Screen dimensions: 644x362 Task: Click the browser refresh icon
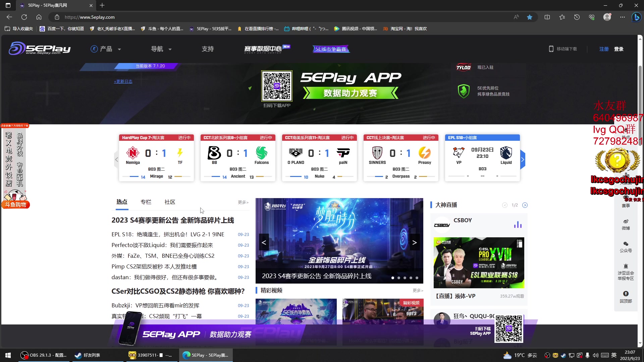pos(24,17)
